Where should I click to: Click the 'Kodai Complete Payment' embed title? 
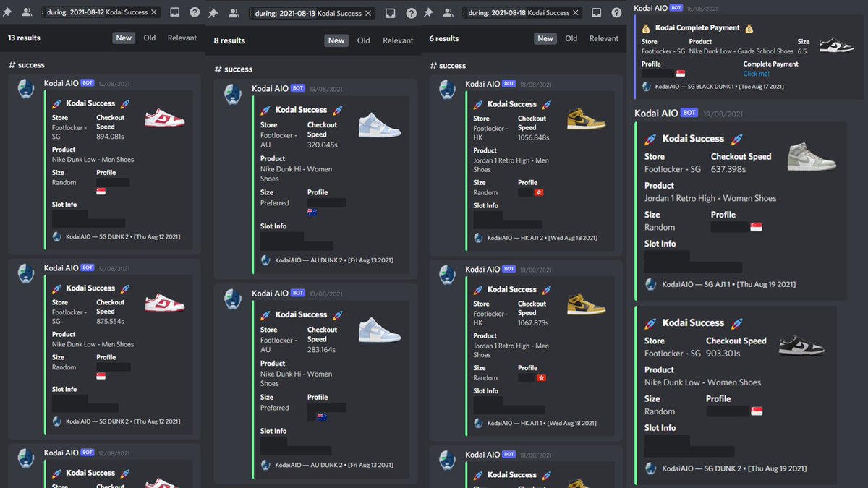click(x=698, y=27)
